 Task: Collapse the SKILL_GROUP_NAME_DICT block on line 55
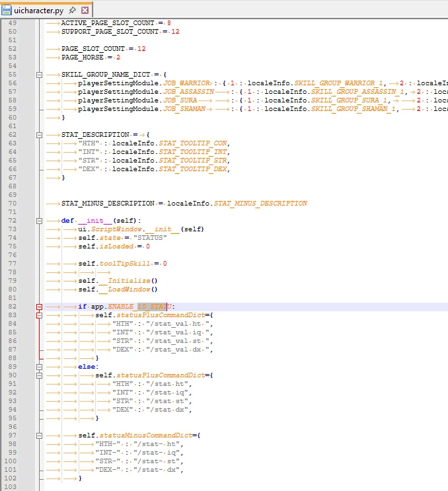pyautogui.click(x=39, y=75)
